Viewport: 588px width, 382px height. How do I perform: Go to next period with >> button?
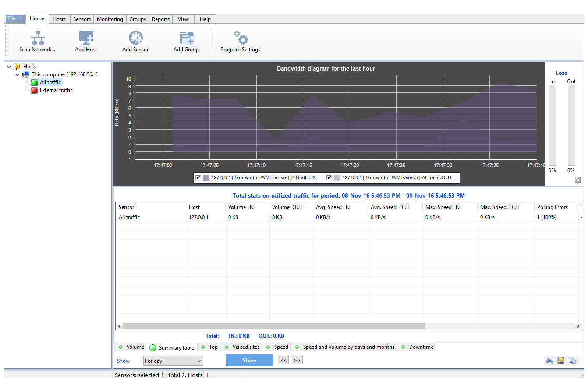click(x=298, y=361)
